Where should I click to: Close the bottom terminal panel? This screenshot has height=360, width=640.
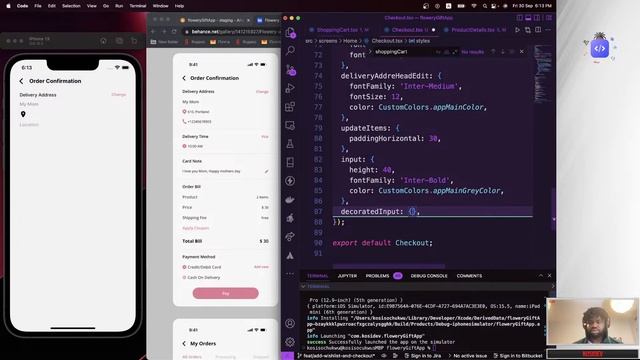[549, 276]
